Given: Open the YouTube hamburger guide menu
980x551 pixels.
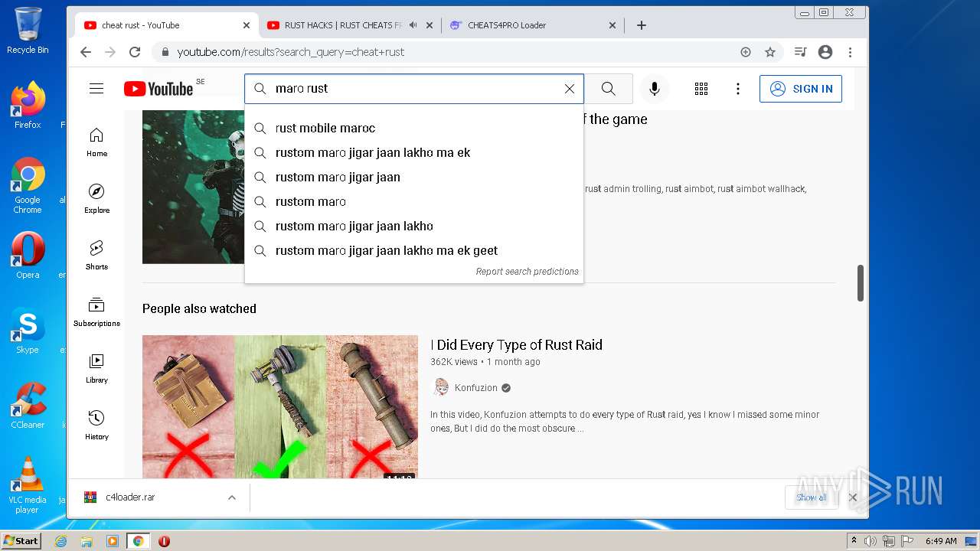Looking at the screenshot, I should coord(96,89).
